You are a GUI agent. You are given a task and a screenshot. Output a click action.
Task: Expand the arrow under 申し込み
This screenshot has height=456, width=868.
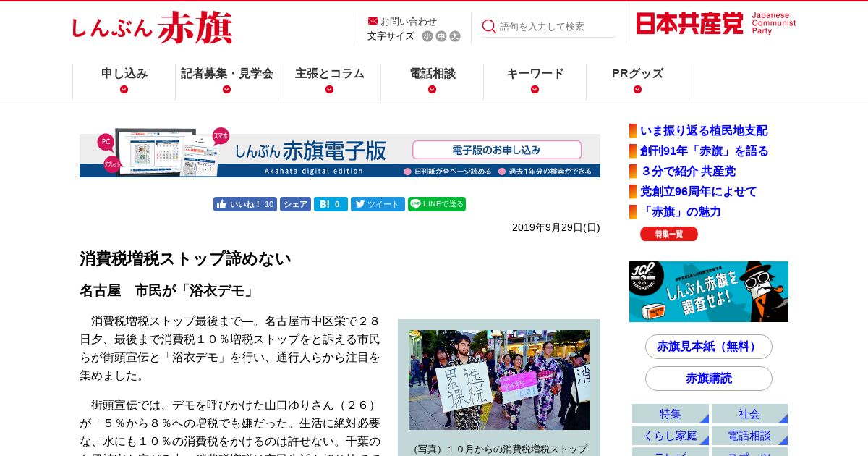(124, 90)
